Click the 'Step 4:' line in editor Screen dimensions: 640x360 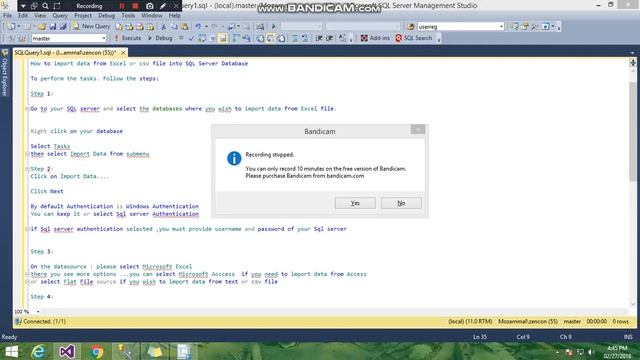click(42, 297)
